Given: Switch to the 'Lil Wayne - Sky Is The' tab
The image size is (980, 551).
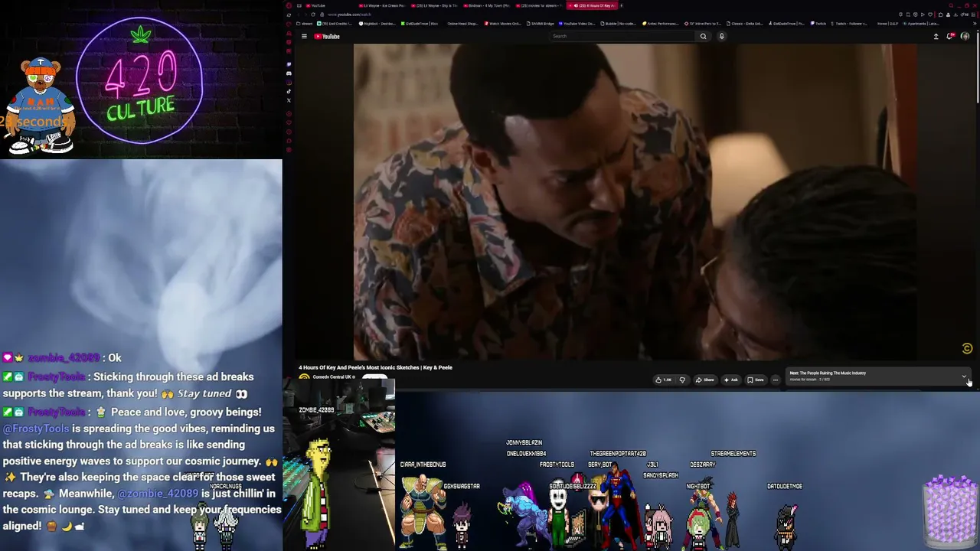Looking at the screenshot, I should [x=435, y=5].
